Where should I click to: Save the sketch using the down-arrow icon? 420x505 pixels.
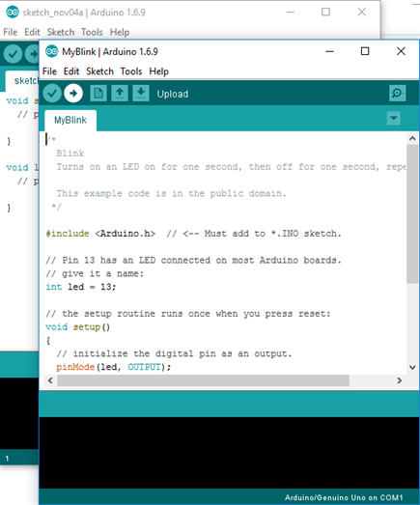(x=141, y=94)
